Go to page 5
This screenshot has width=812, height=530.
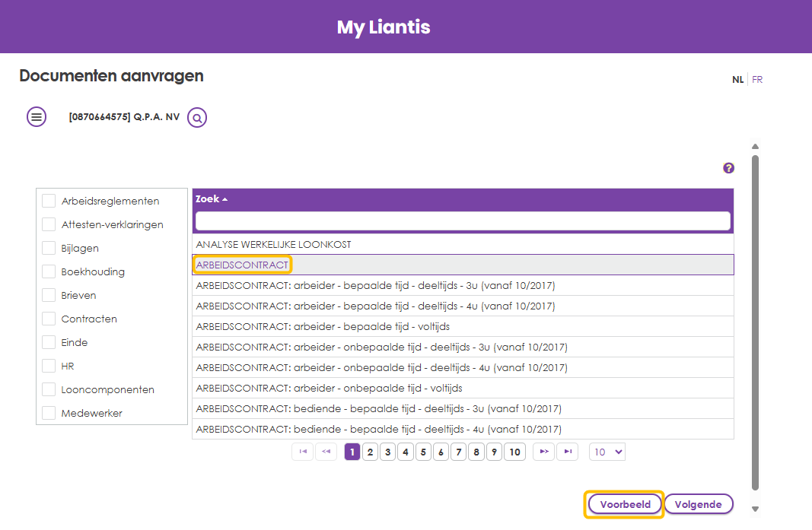pyautogui.click(x=423, y=452)
